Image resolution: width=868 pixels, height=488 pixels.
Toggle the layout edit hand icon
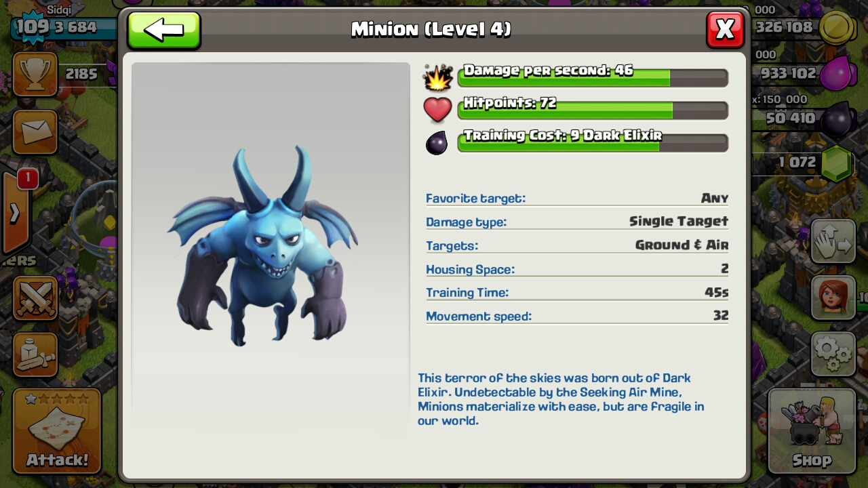833,242
